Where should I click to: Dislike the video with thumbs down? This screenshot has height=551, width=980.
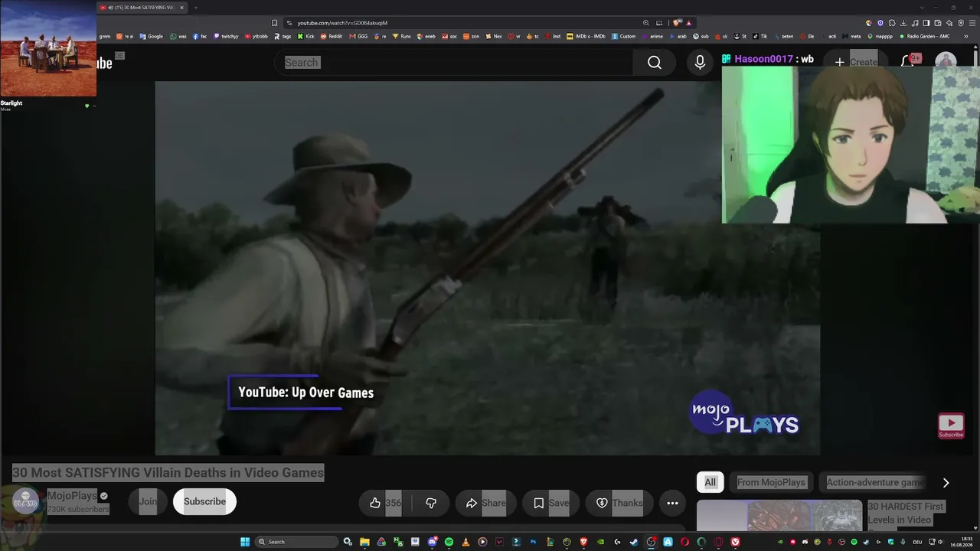click(x=431, y=503)
